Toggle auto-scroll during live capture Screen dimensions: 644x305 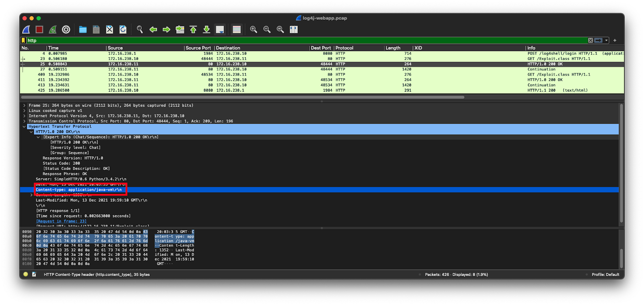220,30
